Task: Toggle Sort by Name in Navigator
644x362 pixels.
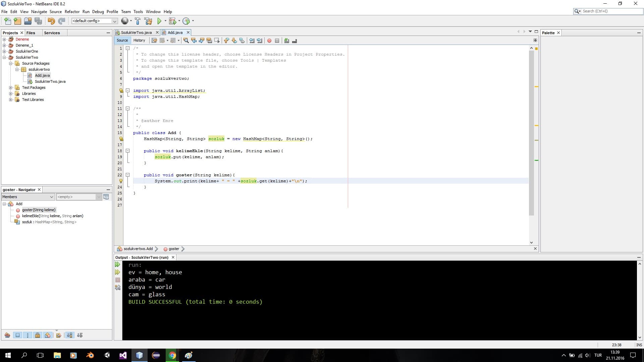Action: [69, 335]
